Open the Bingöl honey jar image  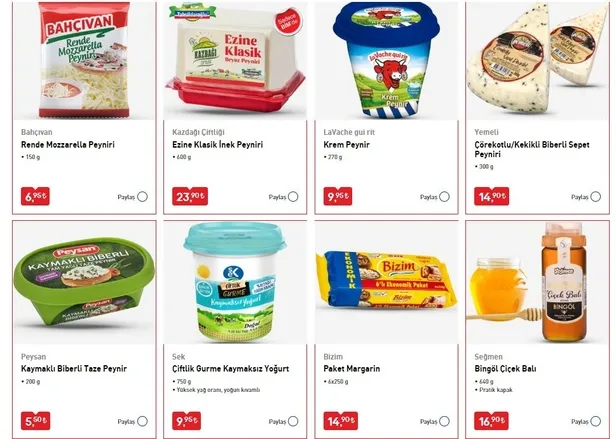click(537, 282)
